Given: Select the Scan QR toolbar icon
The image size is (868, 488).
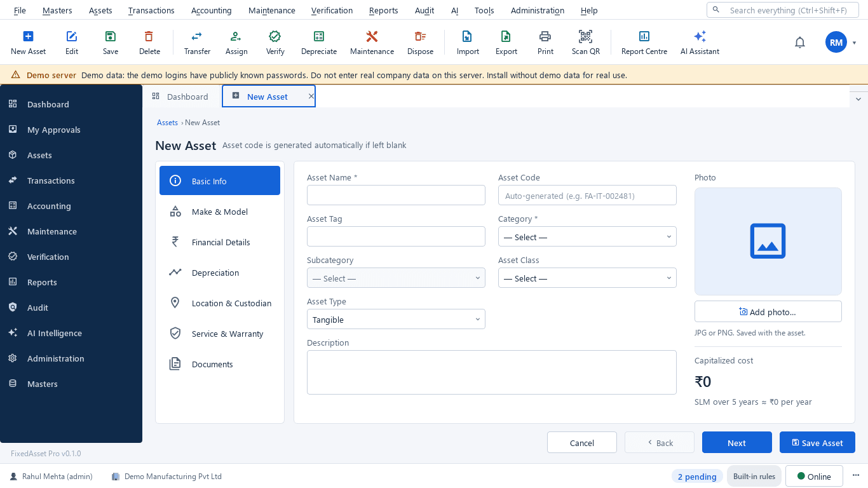Looking at the screenshot, I should pos(585,43).
